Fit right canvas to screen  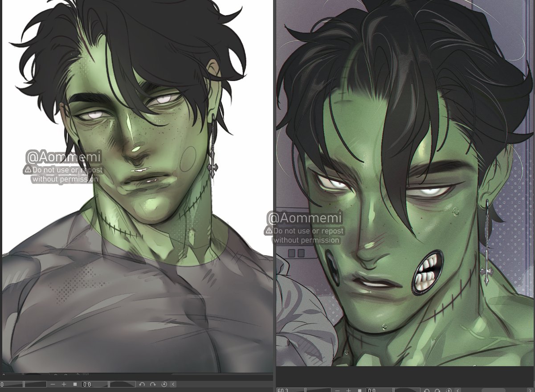[x=359, y=390]
